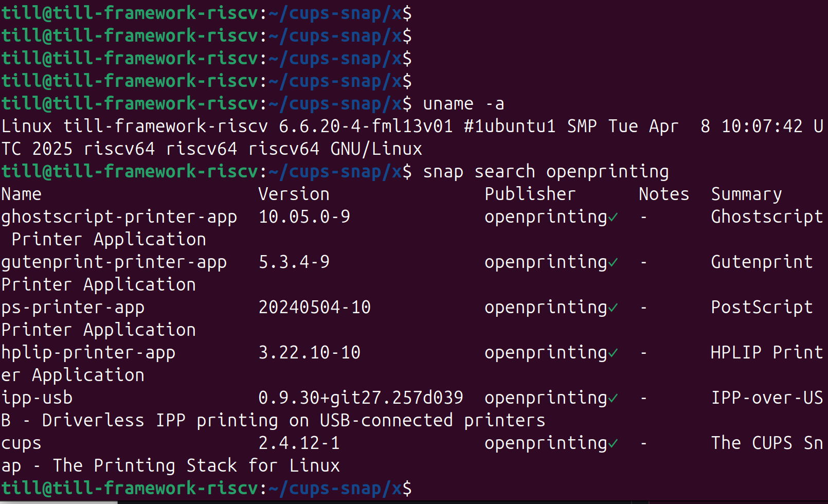Select the 'Publisher' column header
828x504 pixels.
(530, 194)
